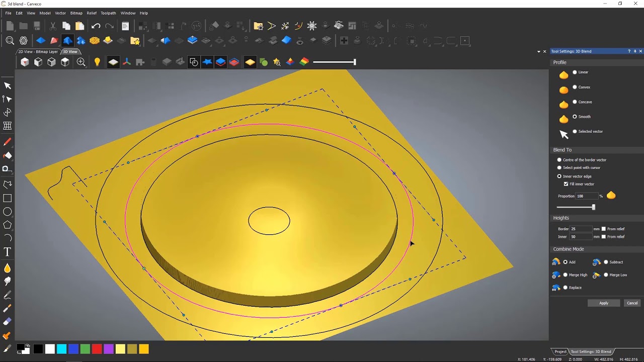
Task: Adjust the Proportion slider handle
Action: (x=594, y=207)
